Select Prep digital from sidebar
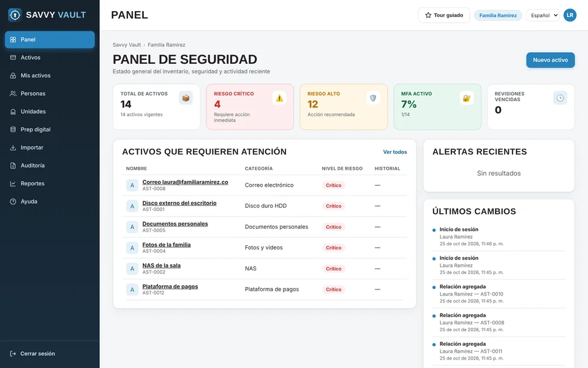Screen dimensions: 588x368 50,129
